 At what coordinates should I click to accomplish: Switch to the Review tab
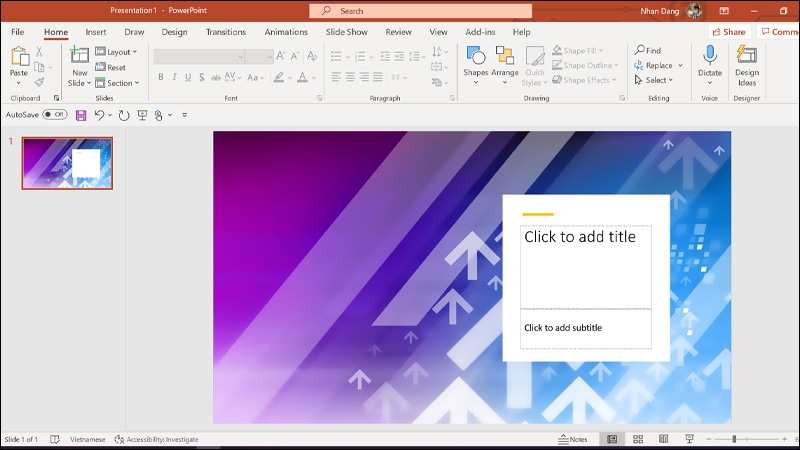point(398,32)
